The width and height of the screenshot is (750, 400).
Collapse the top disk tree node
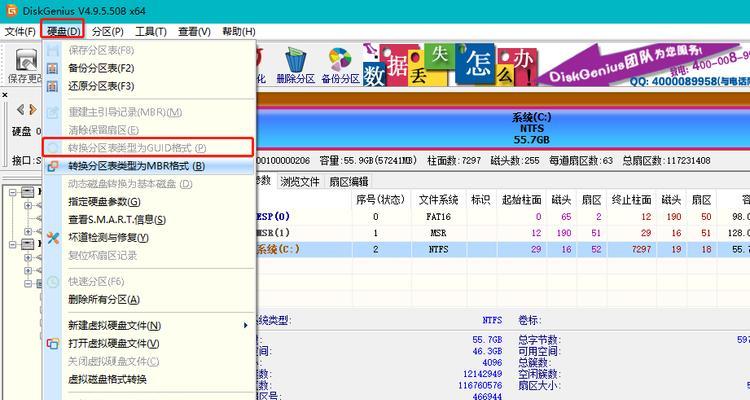point(13,192)
